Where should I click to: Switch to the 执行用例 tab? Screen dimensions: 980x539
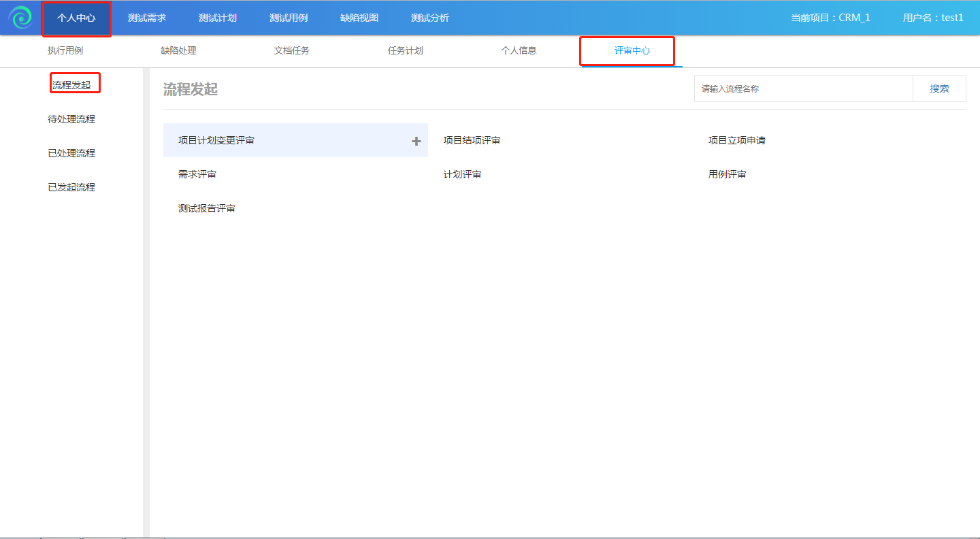[x=65, y=51]
